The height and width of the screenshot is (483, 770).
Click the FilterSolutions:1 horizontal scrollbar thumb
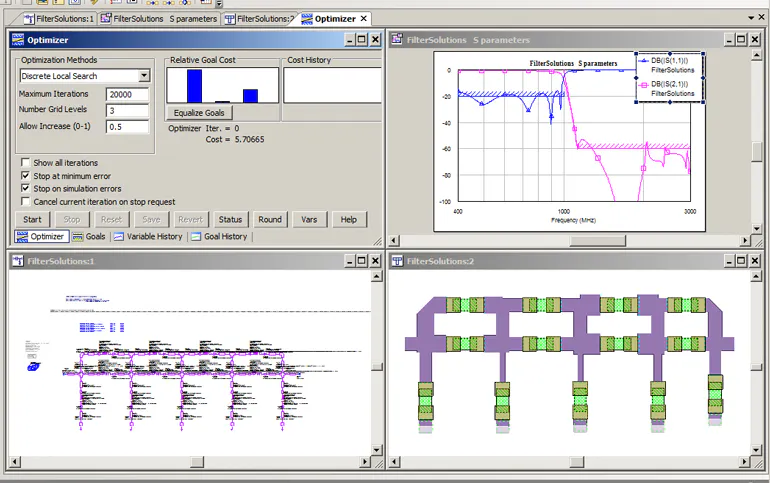(x=197, y=461)
